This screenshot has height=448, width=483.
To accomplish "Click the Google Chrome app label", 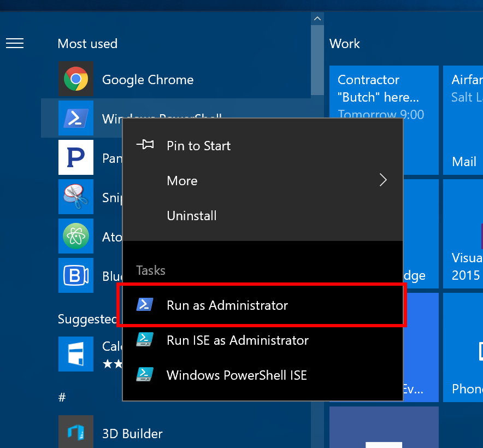I will (x=148, y=80).
